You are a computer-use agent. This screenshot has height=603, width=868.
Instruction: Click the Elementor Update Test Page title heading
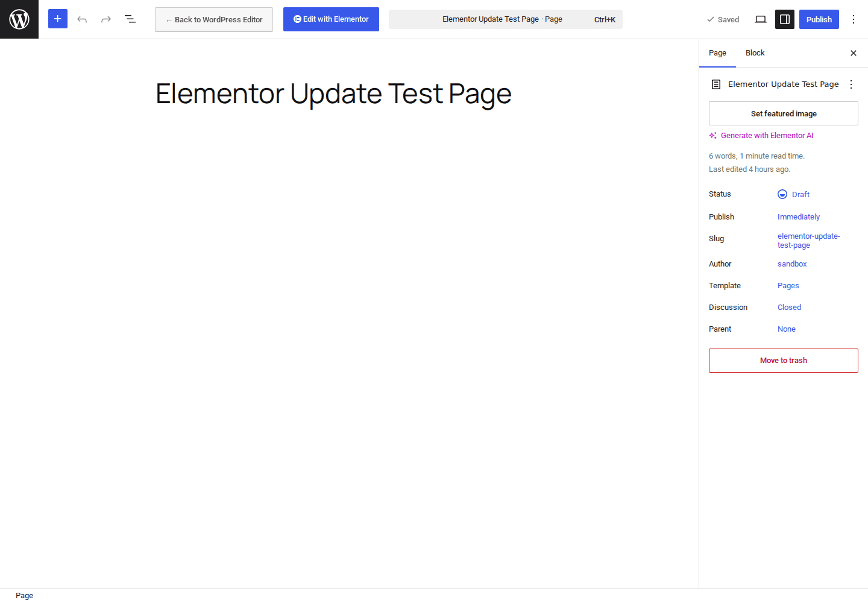point(333,94)
